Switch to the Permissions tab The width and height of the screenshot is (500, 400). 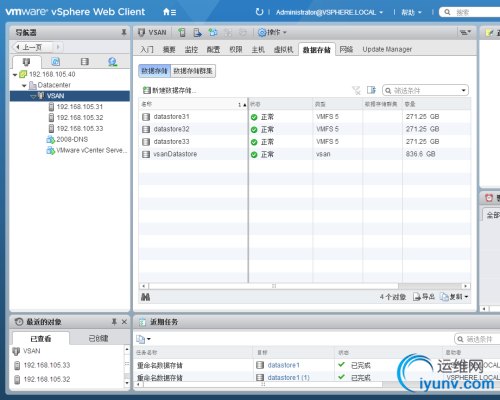[x=236, y=50]
